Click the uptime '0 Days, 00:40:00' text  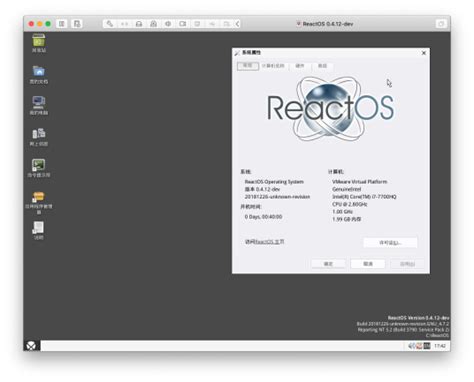point(263,217)
